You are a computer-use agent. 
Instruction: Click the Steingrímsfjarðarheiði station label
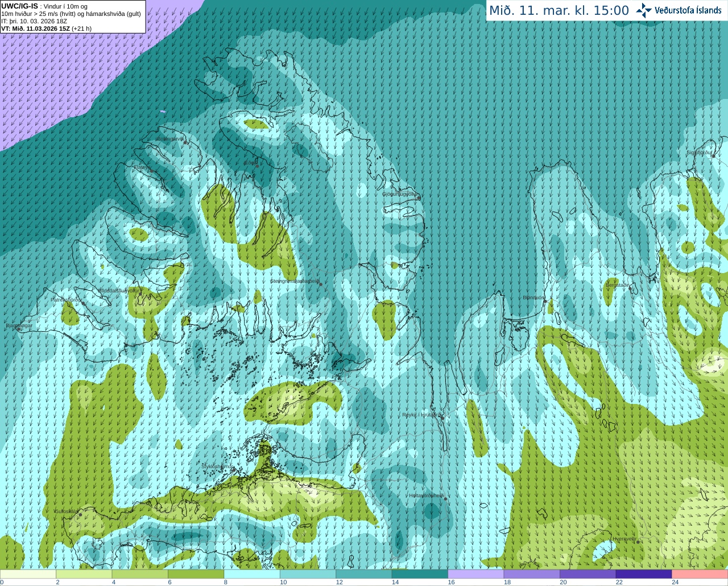pos(293,281)
